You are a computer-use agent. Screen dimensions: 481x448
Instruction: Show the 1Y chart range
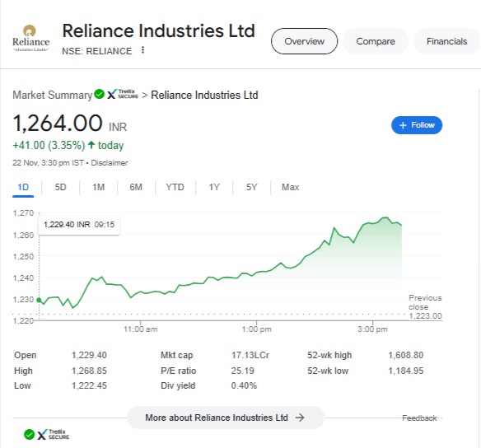214,187
